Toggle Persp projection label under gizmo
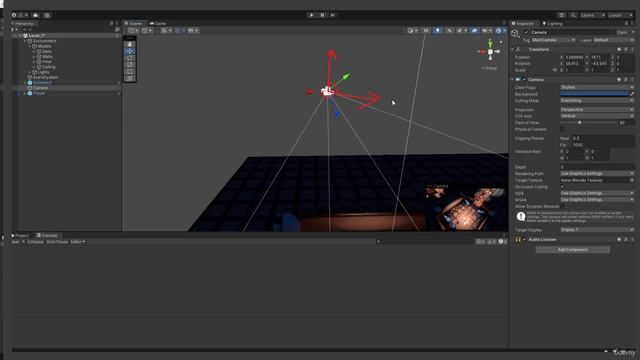Viewport: 640px width, 360px height. pos(489,68)
